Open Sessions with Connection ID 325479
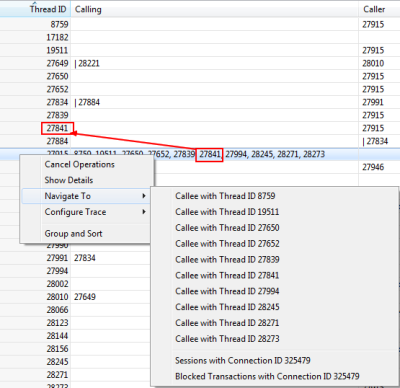The height and width of the screenshot is (388, 400). pyautogui.click(x=243, y=361)
